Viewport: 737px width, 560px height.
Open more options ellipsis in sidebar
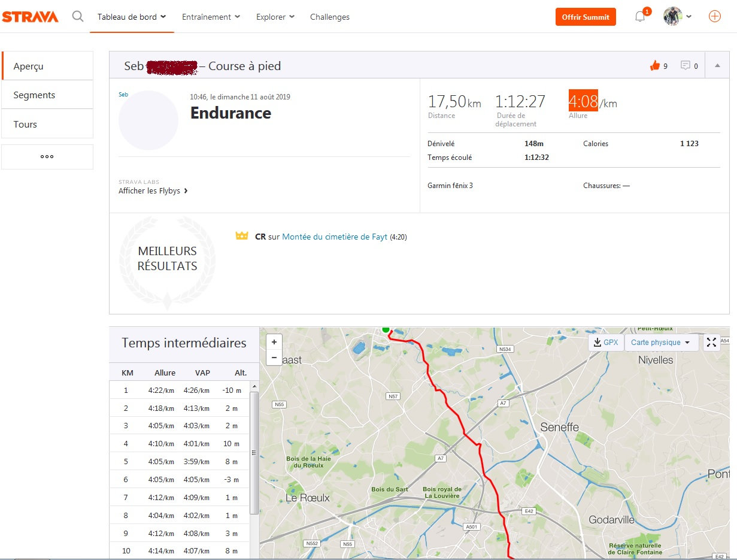point(47,157)
